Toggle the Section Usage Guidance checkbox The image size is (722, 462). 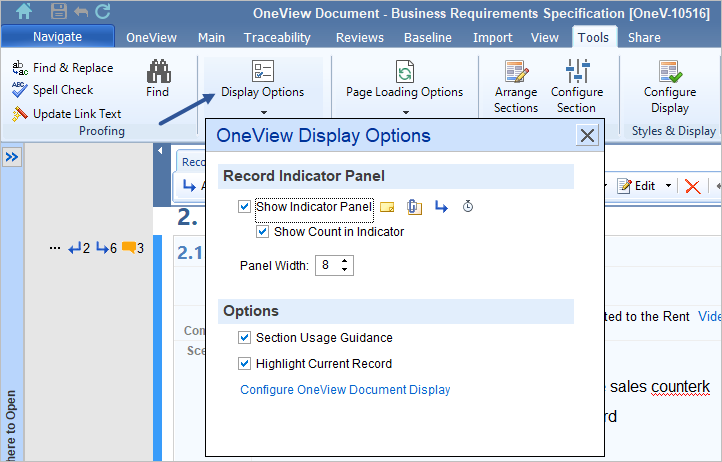(x=244, y=338)
